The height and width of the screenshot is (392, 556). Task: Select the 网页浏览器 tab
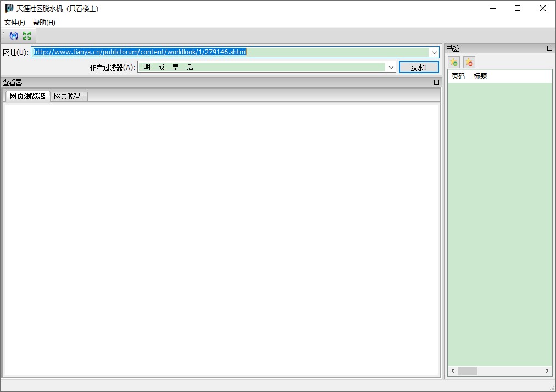tap(27, 96)
